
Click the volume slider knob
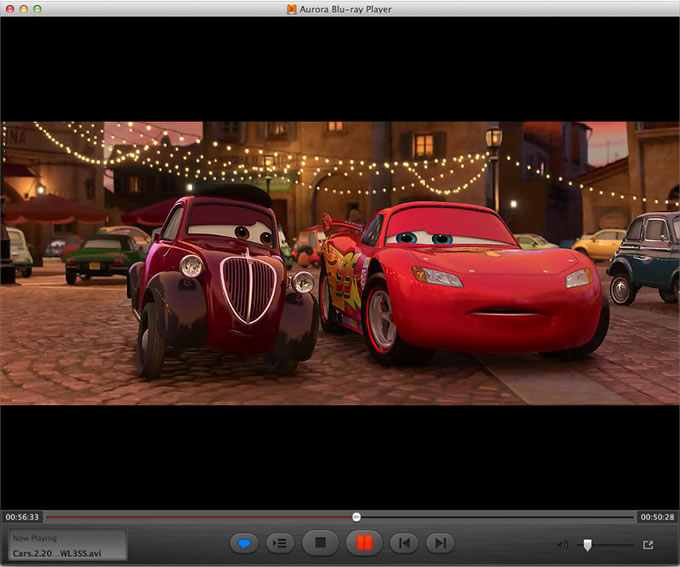pyautogui.click(x=587, y=545)
